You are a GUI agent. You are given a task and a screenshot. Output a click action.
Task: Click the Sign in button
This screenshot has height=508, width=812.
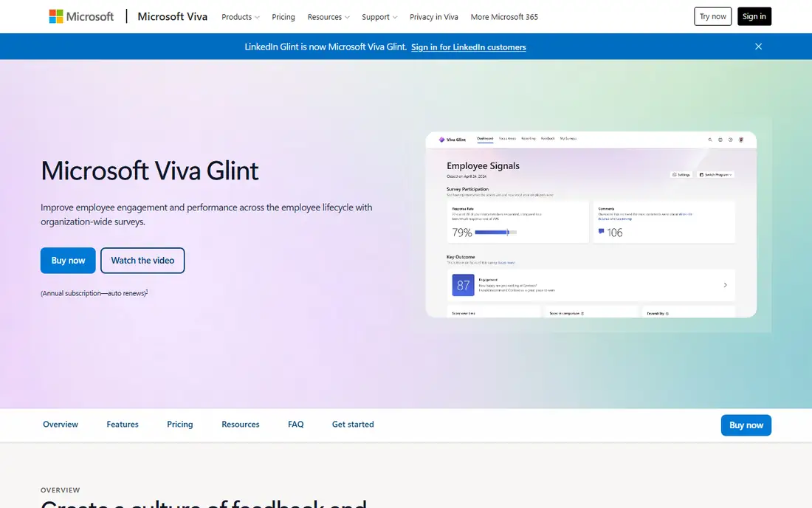click(754, 16)
